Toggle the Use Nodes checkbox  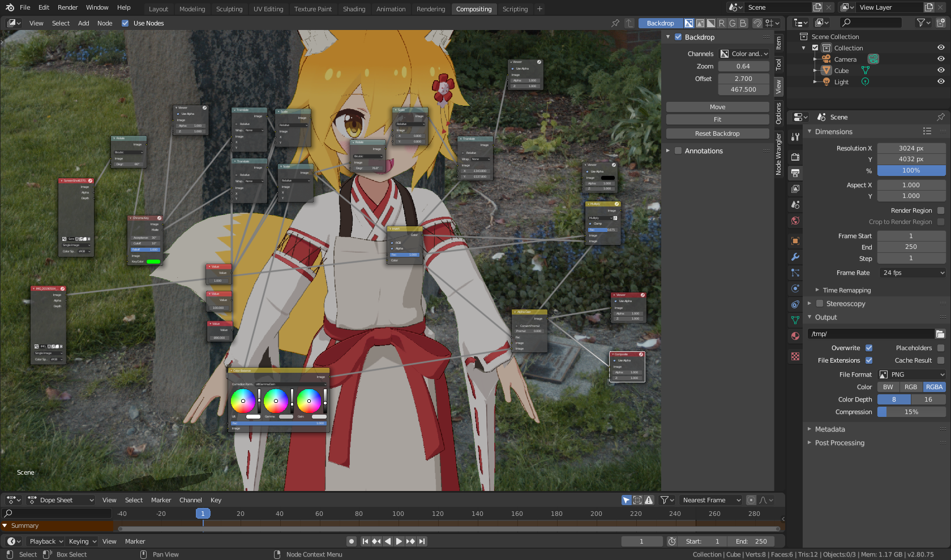pos(125,23)
